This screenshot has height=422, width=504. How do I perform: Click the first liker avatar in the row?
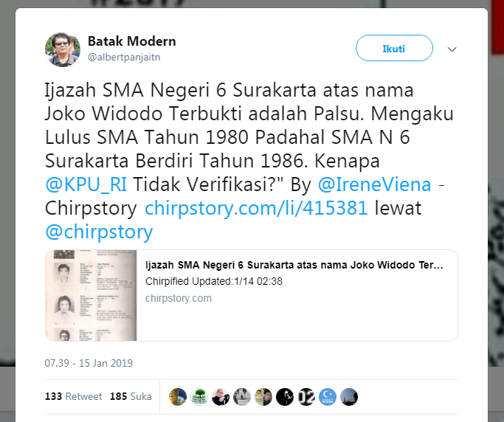click(x=177, y=397)
